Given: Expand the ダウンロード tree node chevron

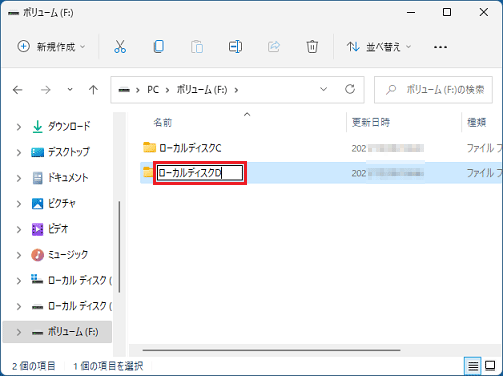Looking at the screenshot, I should [19, 127].
